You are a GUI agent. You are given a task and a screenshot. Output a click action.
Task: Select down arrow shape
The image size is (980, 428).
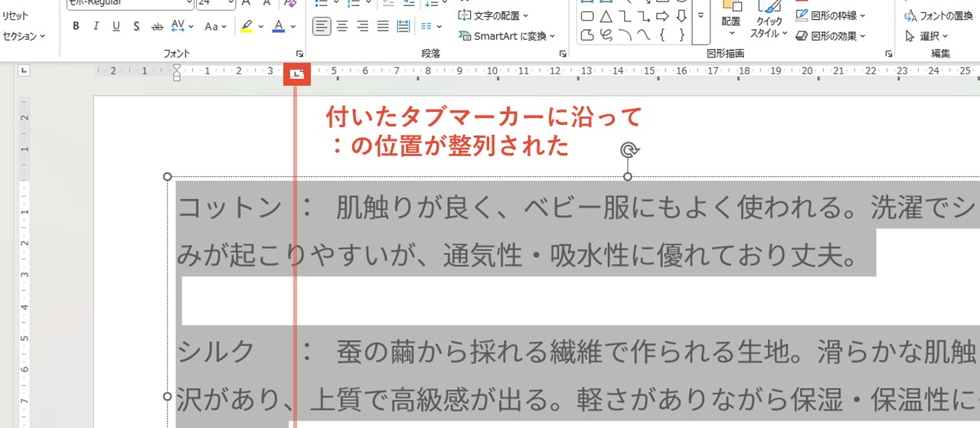681,16
